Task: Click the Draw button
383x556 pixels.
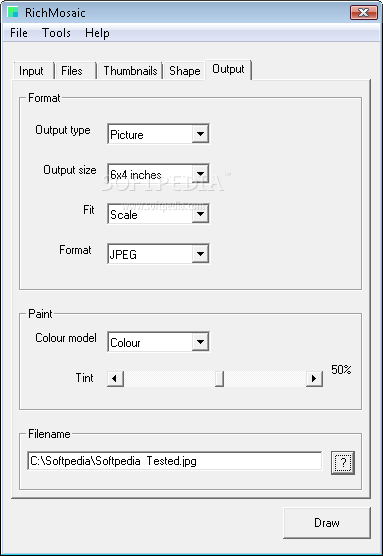Action: [327, 523]
